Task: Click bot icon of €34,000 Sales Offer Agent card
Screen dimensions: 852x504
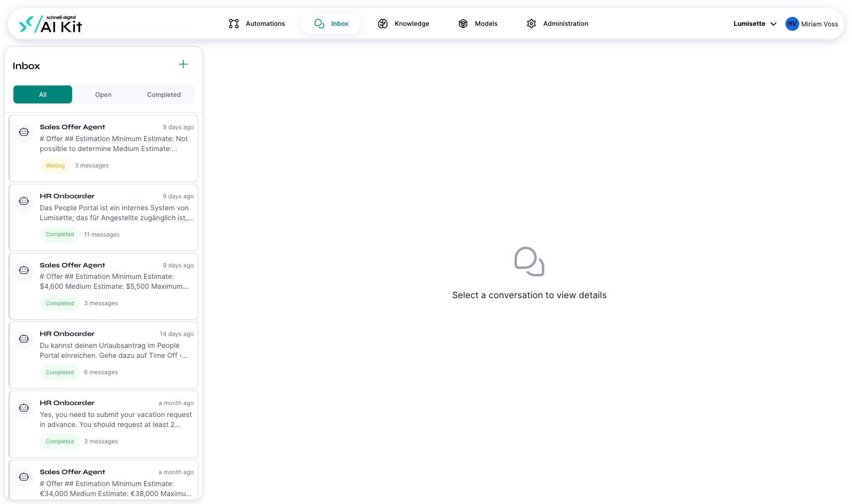Action: pos(24,477)
